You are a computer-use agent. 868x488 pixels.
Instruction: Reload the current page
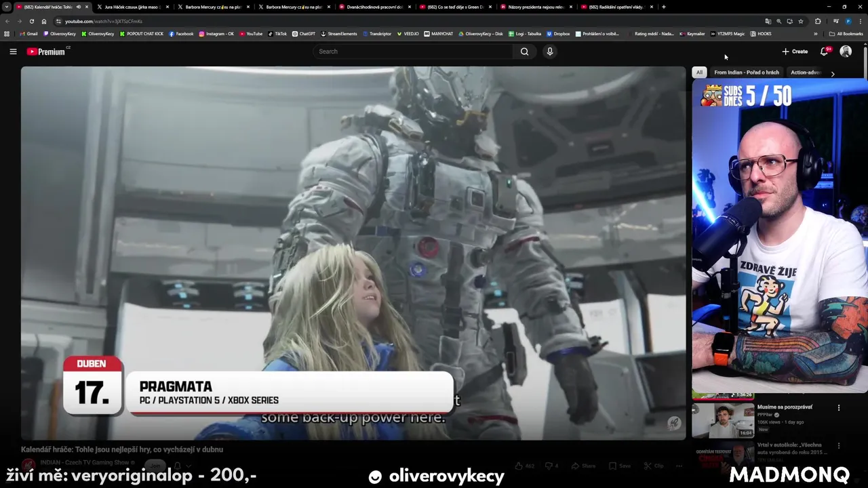pos(32,21)
